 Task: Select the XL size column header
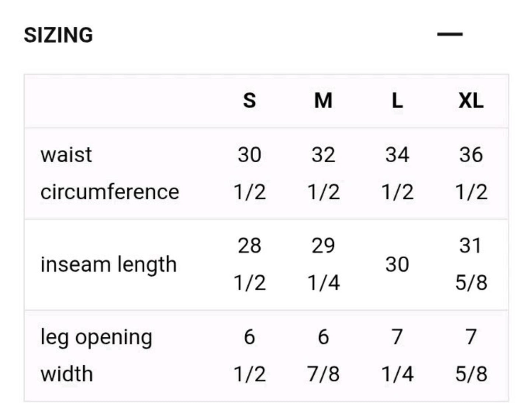[x=471, y=100]
